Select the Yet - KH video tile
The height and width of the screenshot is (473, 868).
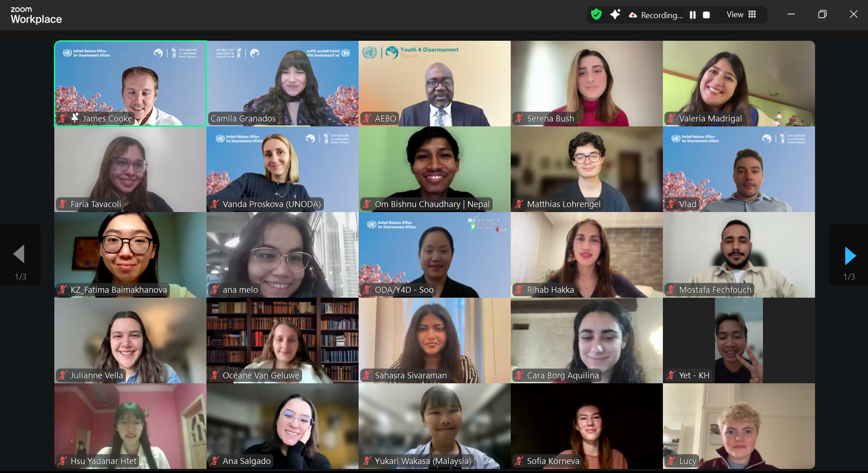(x=739, y=340)
